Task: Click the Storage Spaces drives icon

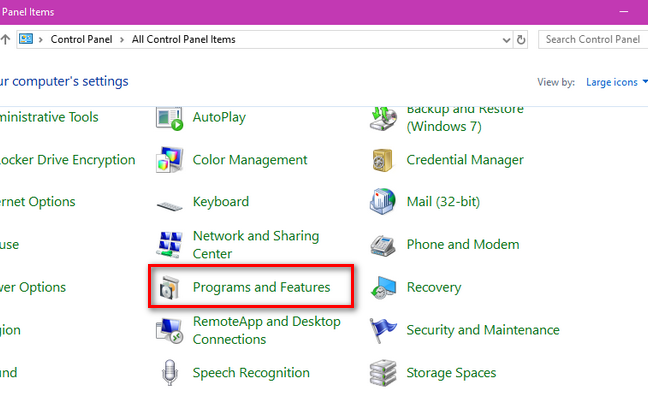Action: click(383, 373)
